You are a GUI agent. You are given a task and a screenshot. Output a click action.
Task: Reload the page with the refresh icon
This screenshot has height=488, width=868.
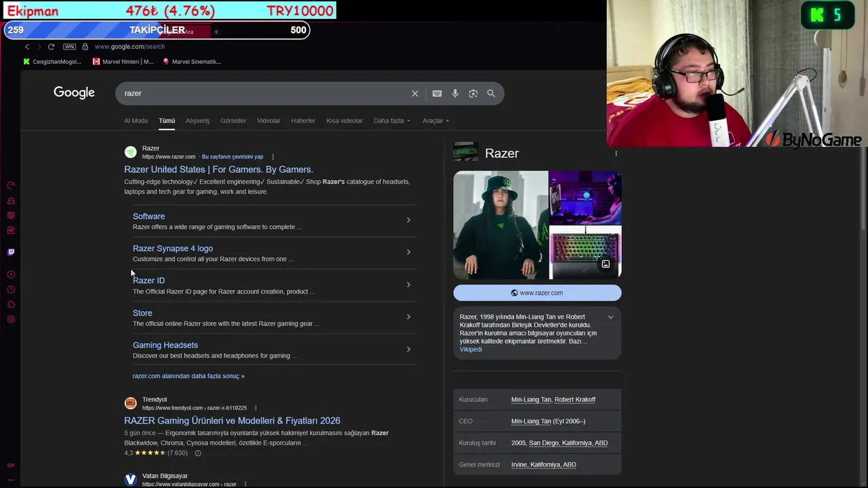[x=51, y=47]
